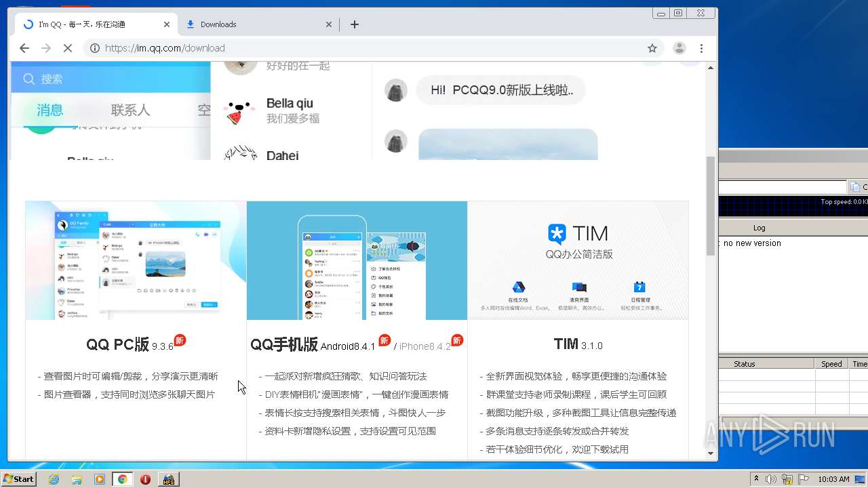Switch to the I'm QQ tab

tap(95, 24)
